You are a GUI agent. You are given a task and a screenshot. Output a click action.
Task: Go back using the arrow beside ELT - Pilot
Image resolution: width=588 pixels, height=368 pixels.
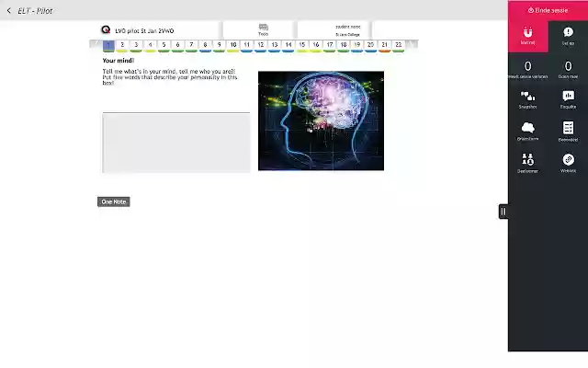click(x=9, y=10)
